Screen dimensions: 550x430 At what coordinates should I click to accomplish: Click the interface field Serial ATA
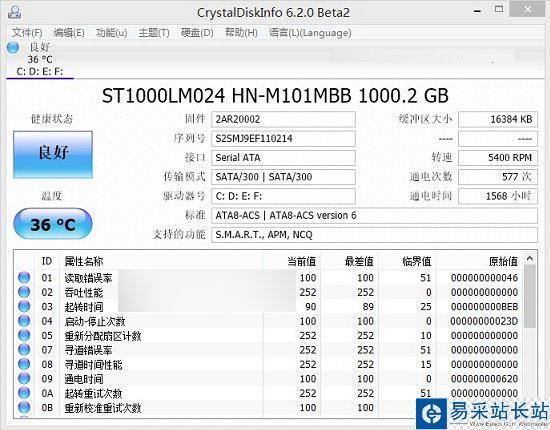[x=283, y=158]
